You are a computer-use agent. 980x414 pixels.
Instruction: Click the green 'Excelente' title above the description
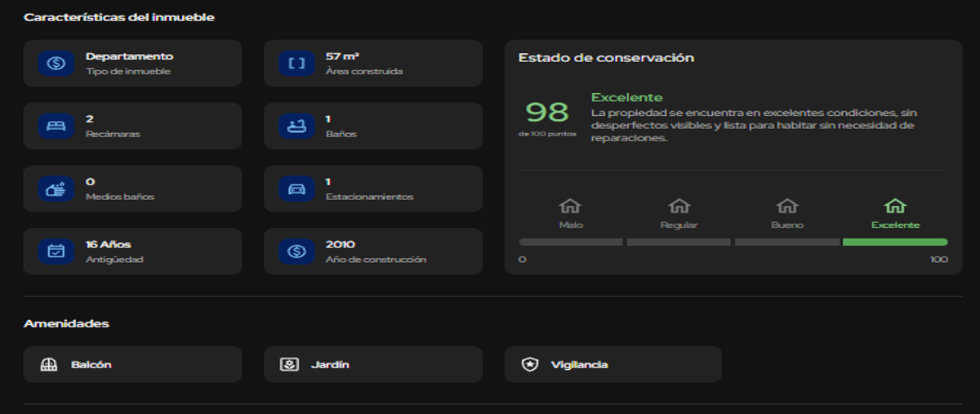pyautogui.click(x=627, y=97)
